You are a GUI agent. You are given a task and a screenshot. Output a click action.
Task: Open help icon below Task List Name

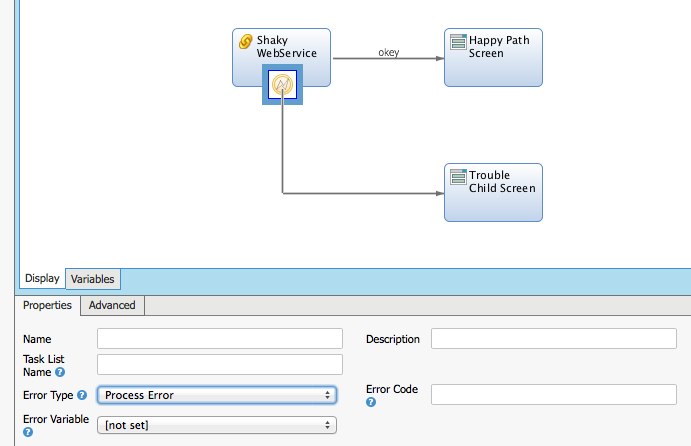click(x=60, y=372)
